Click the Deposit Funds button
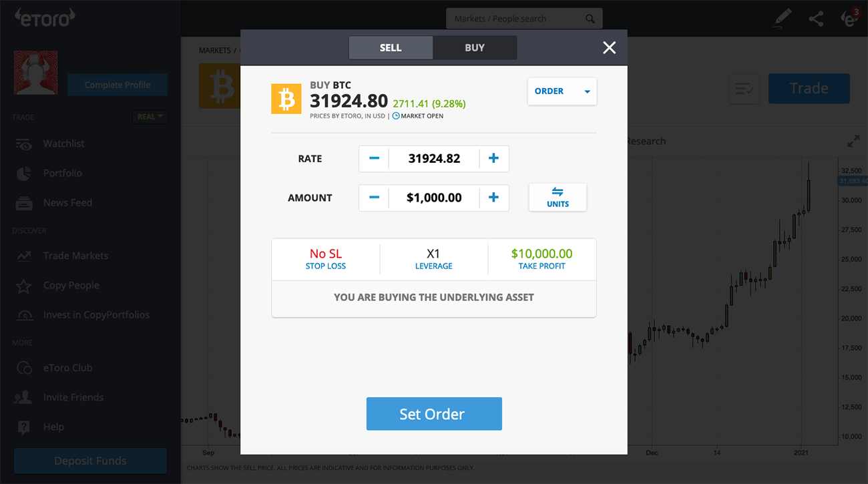 tap(90, 461)
